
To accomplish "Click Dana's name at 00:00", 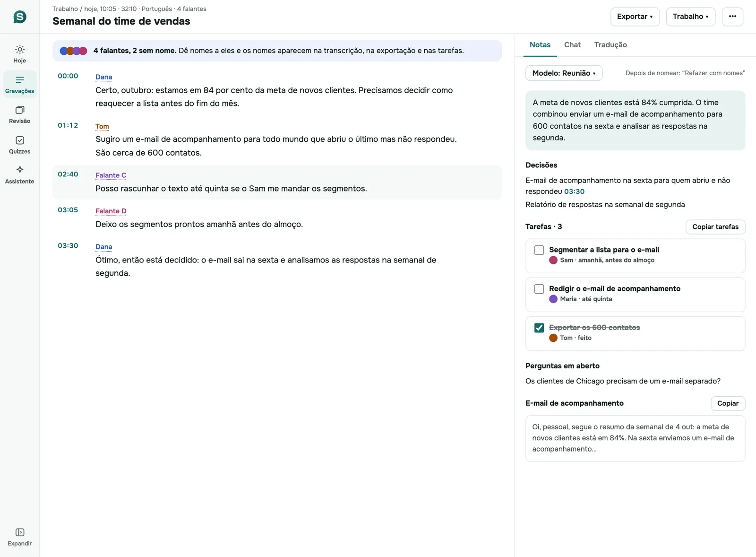I will (x=103, y=77).
